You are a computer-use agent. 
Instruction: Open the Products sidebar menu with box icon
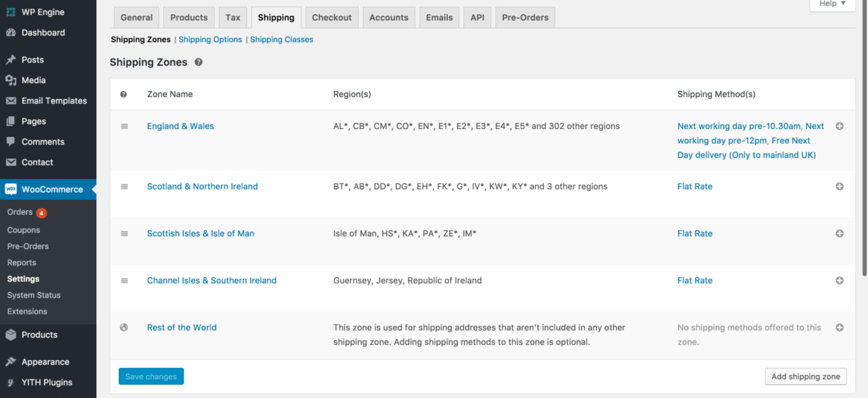pos(39,335)
